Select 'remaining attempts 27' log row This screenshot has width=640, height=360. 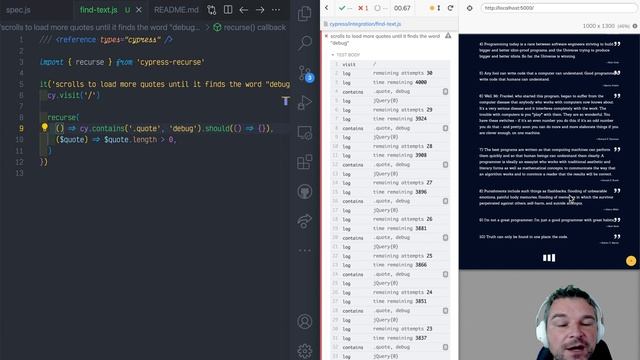click(x=390, y=183)
